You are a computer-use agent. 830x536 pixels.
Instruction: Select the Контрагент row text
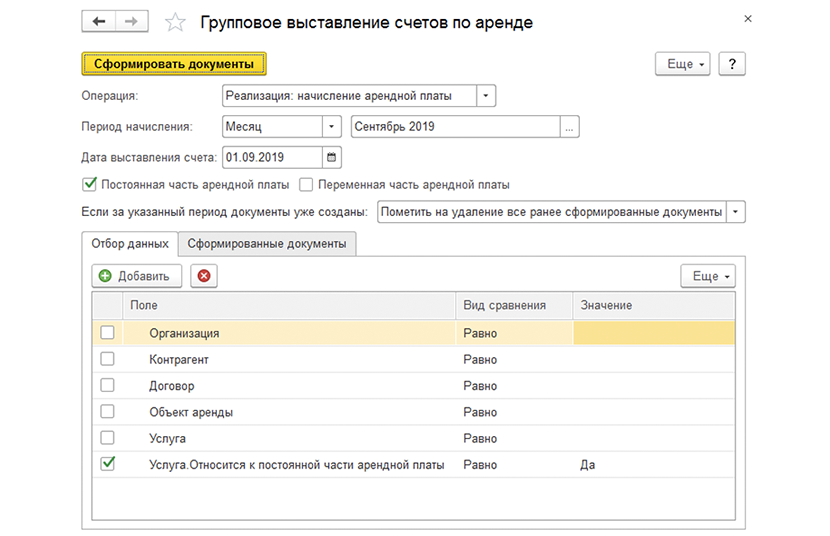(x=179, y=360)
